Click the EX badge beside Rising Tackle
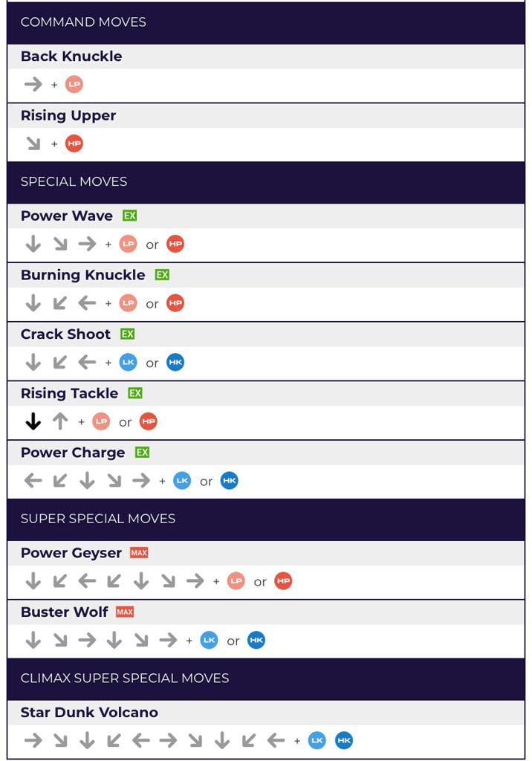The width and height of the screenshot is (532, 761). [x=134, y=393]
